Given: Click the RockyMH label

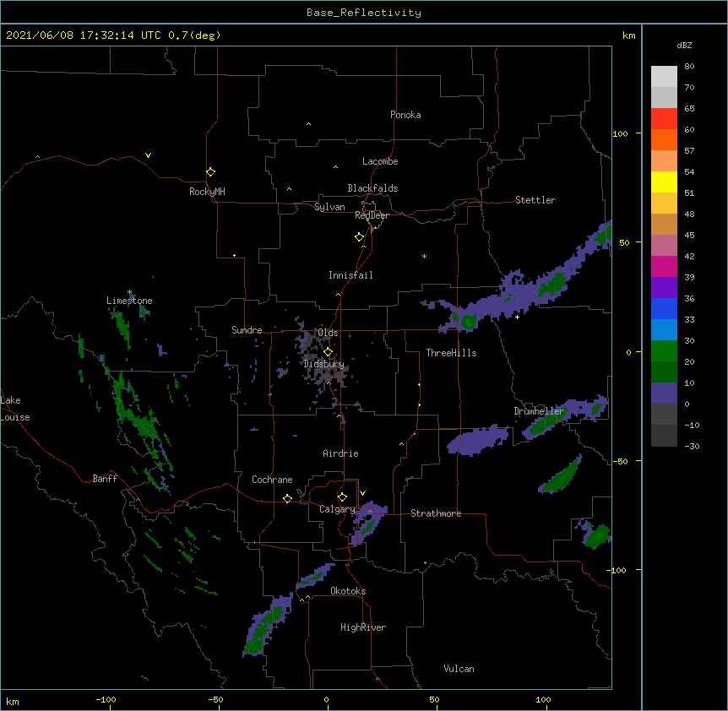Looking at the screenshot, I should tap(207, 192).
